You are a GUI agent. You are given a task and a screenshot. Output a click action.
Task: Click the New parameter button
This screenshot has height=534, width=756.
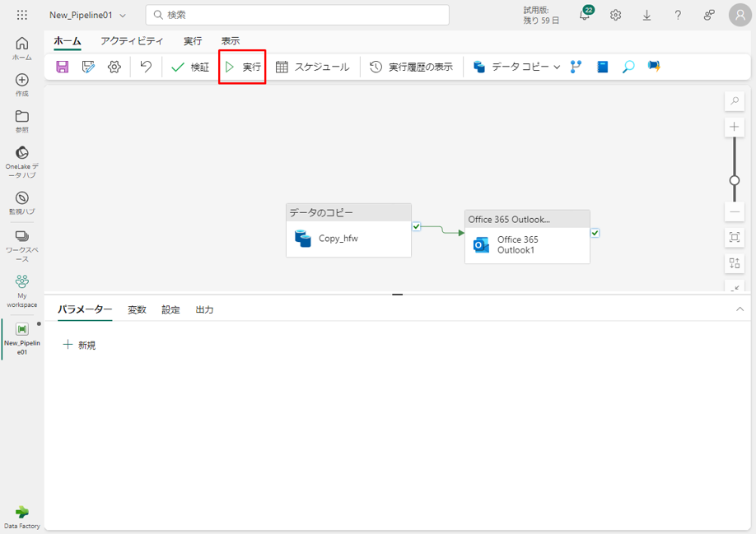[x=80, y=346]
